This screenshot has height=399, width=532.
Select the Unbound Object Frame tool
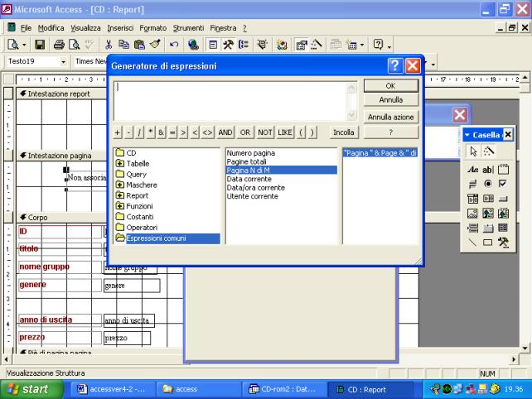tap(487, 214)
